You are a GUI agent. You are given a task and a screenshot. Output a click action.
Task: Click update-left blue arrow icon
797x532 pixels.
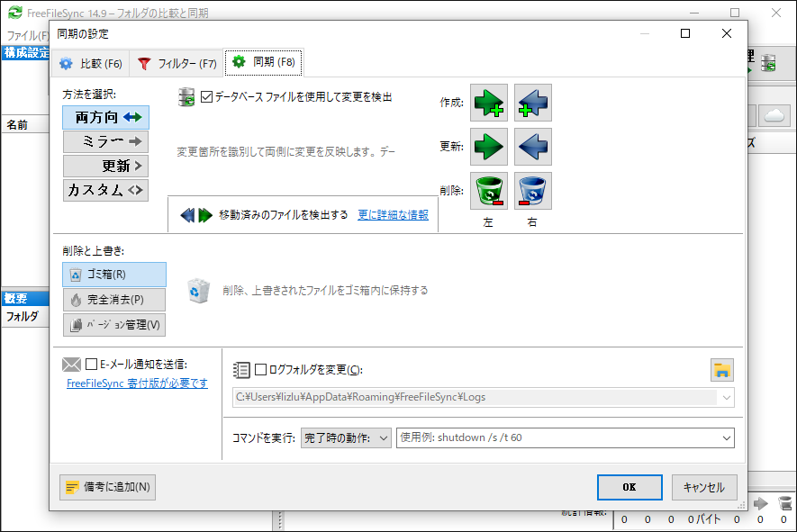point(533,147)
